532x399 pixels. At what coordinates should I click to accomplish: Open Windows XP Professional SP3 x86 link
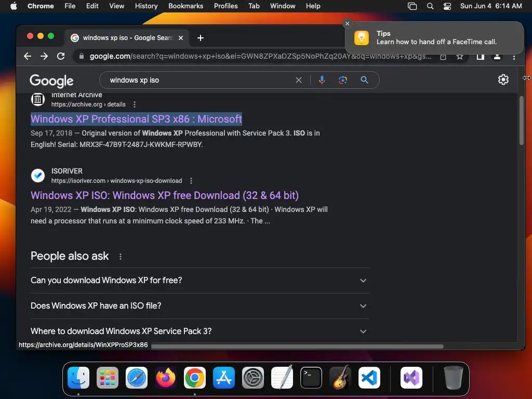137,119
